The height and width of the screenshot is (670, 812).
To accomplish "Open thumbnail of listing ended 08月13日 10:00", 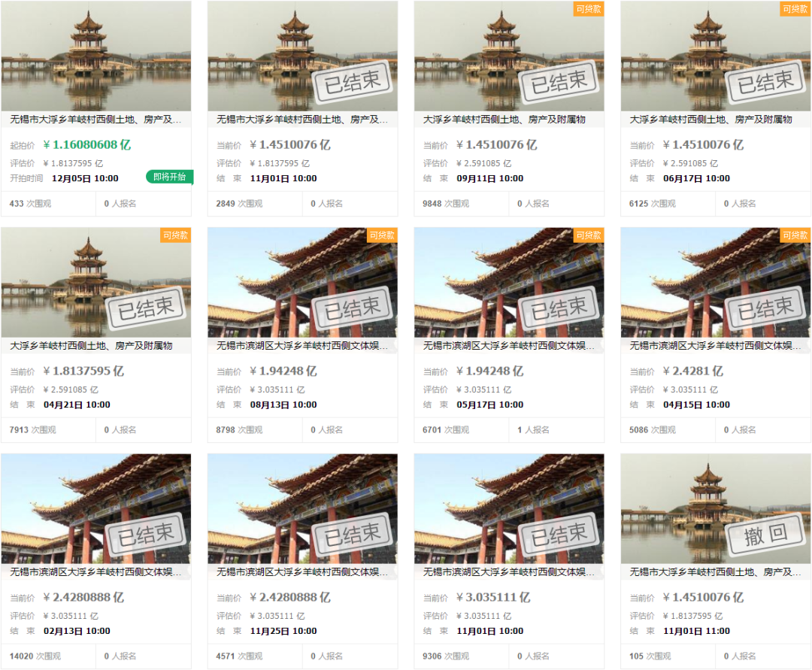I will tap(302, 282).
